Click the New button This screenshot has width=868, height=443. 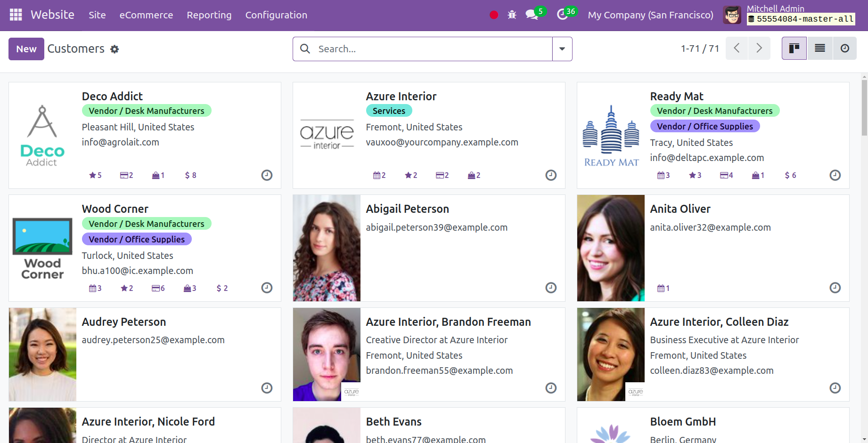point(26,48)
